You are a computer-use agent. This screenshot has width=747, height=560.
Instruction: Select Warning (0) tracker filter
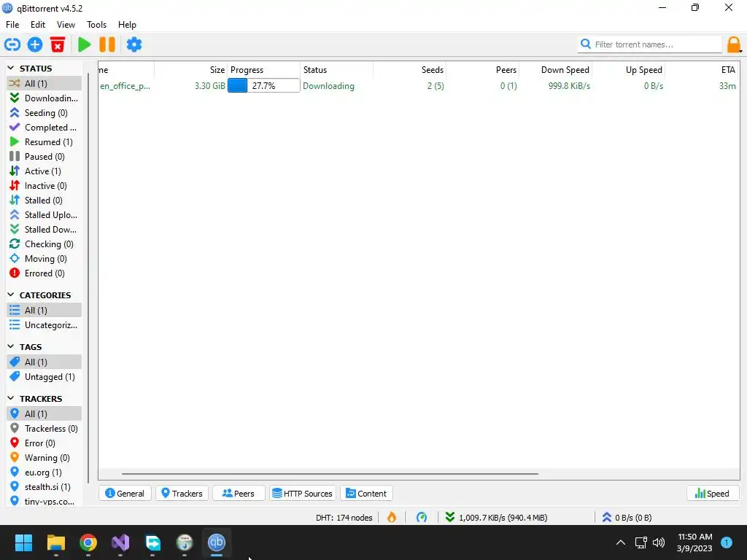pyautogui.click(x=44, y=458)
